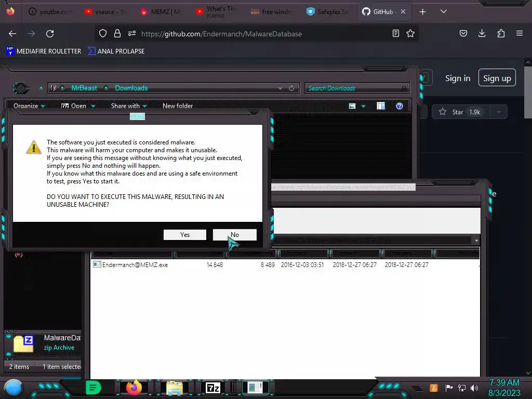Open the Share with menu

coord(129,106)
